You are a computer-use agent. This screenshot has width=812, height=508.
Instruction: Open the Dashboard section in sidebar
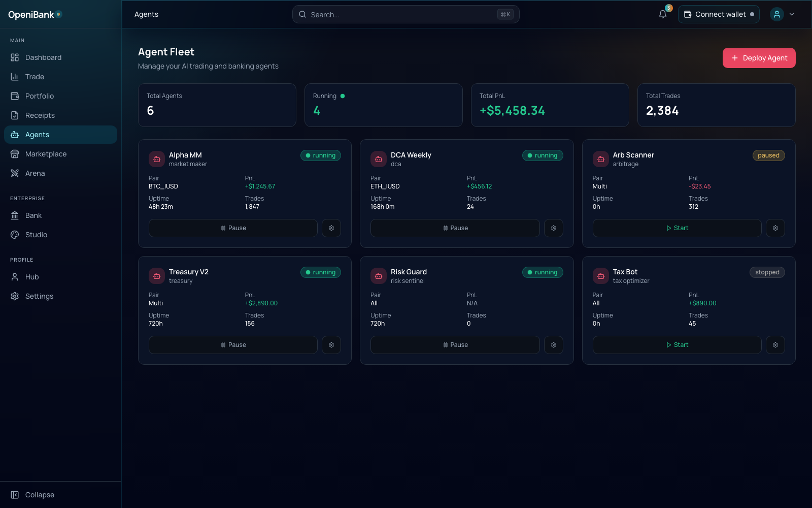point(43,57)
